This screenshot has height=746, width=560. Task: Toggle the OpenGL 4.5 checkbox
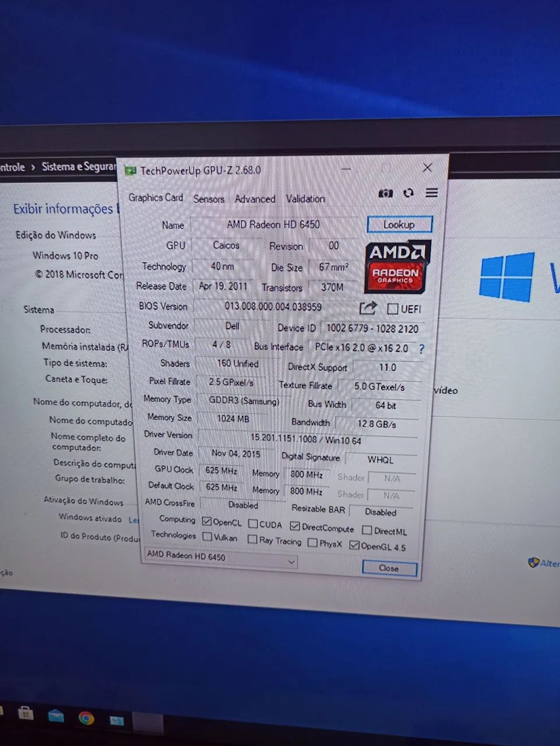(354, 546)
